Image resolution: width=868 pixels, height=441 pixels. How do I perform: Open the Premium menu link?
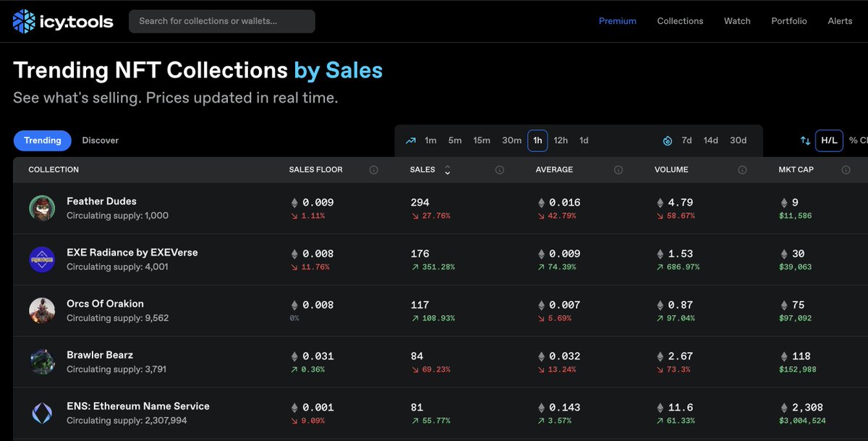coord(618,21)
